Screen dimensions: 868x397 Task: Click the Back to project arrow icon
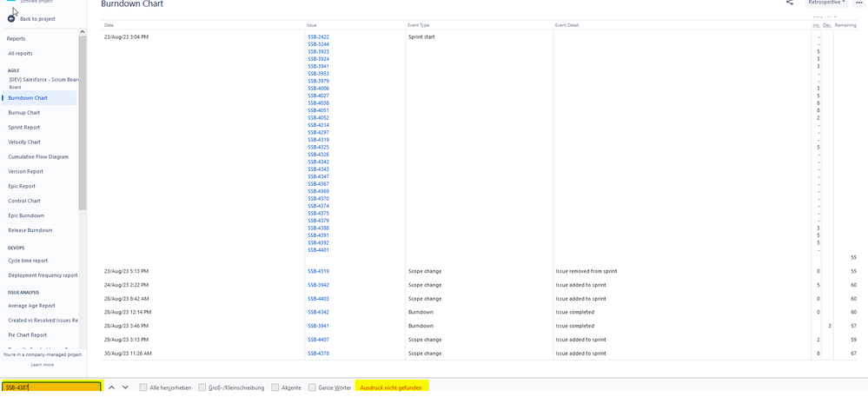11,19
